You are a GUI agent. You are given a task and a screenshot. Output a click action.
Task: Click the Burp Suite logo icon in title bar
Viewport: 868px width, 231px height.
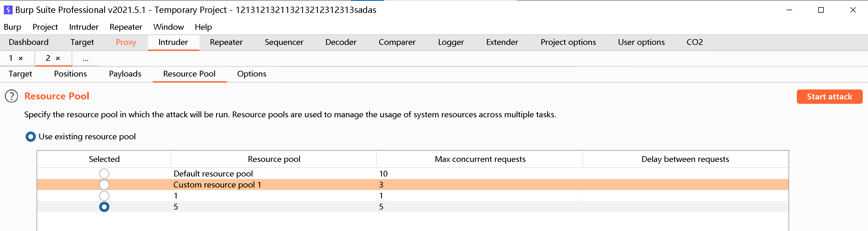(8, 10)
